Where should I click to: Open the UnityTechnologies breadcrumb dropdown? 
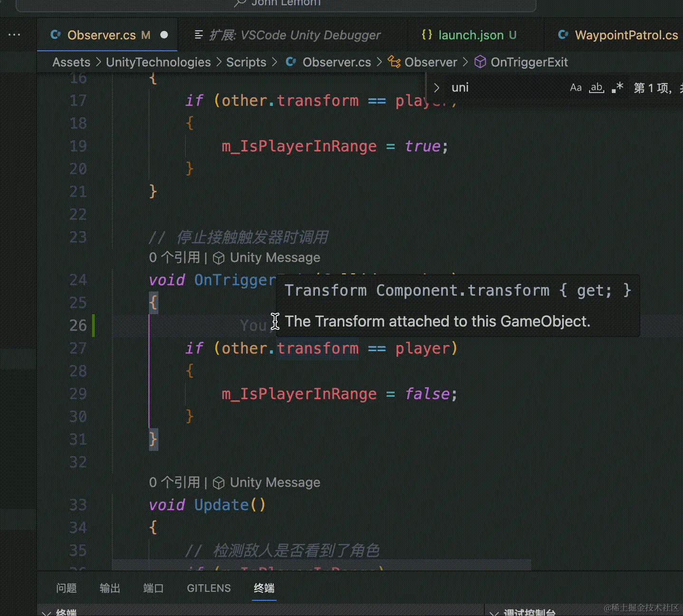click(158, 62)
